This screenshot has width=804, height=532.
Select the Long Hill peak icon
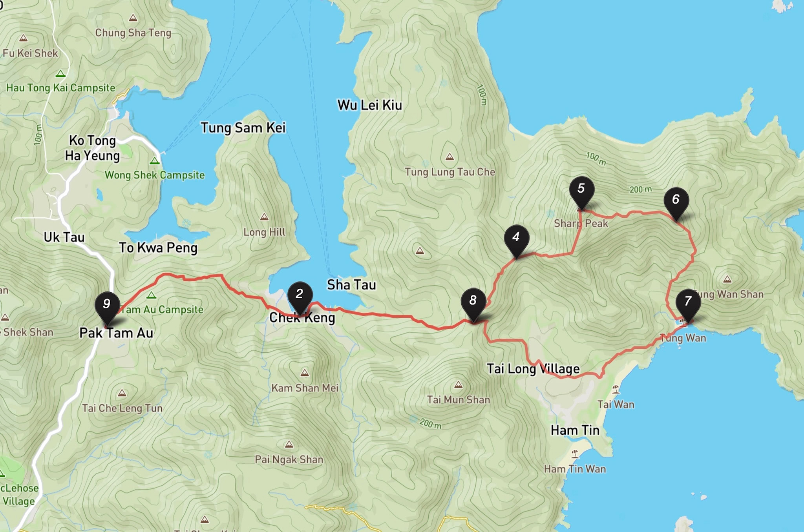[x=264, y=217]
